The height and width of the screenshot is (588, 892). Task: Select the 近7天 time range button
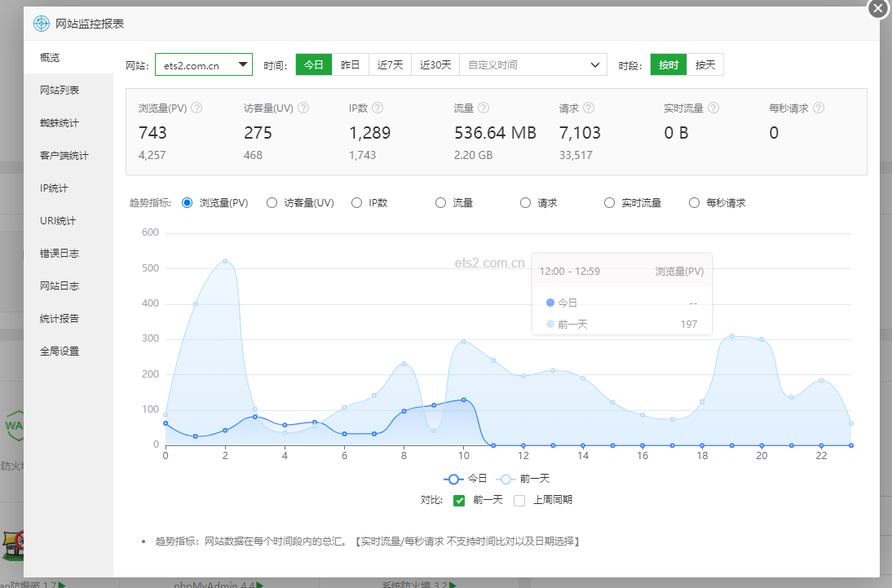391,65
